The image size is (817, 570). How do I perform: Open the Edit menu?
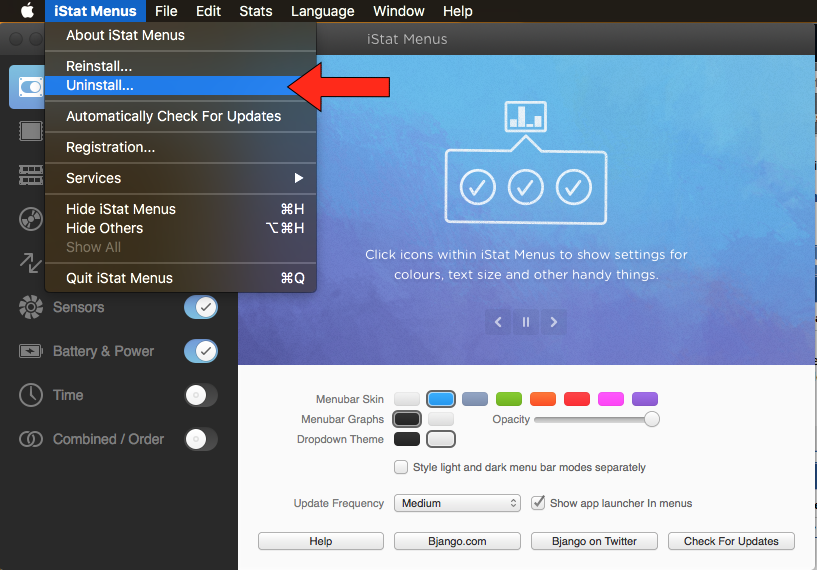tap(208, 11)
